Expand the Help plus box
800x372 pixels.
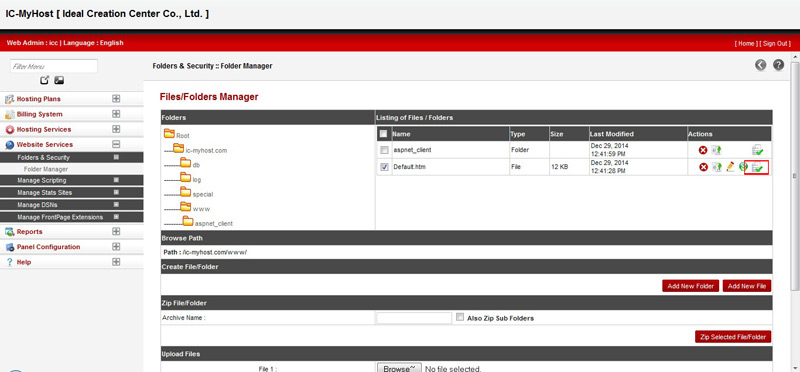click(116, 262)
